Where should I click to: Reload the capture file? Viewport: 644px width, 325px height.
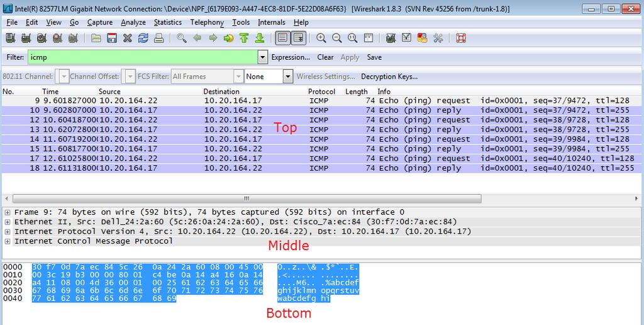coord(143,38)
